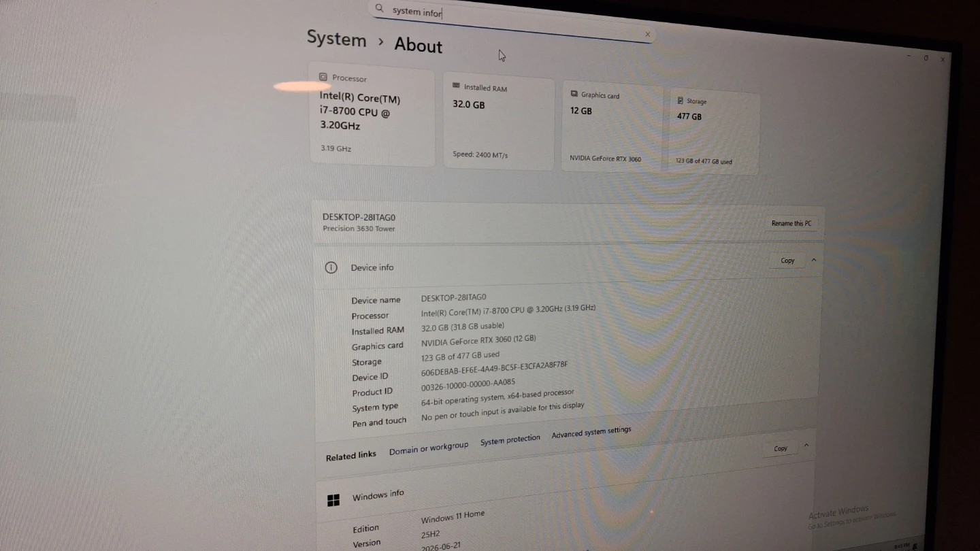Click the Speed: 2400 MT/s text
This screenshot has width=980, height=551.
[x=480, y=154]
